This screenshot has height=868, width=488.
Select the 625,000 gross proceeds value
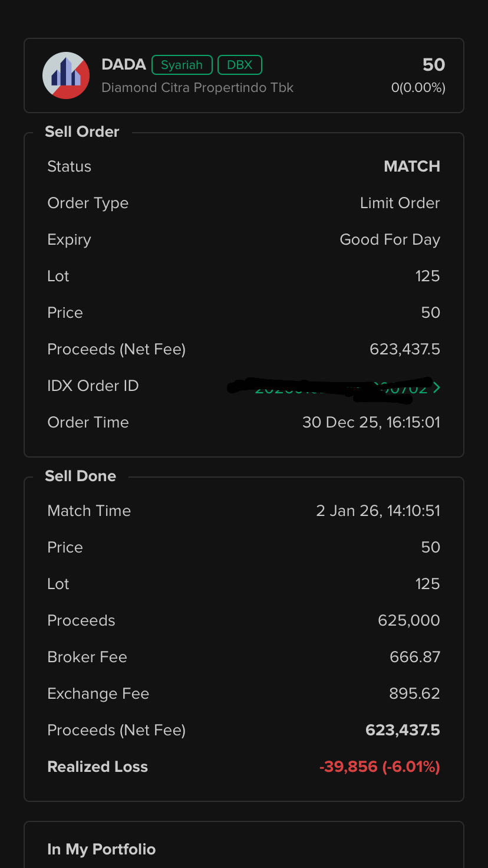point(408,620)
